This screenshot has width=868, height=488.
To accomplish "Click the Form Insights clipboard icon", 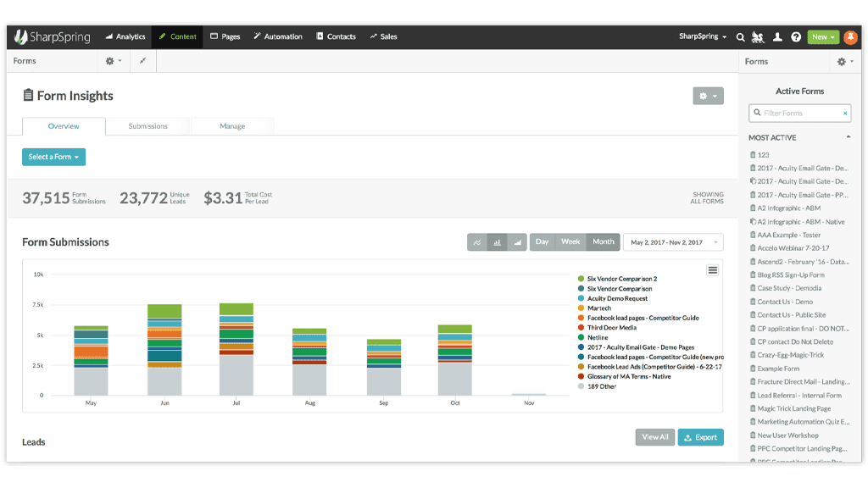I will [x=28, y=95].
